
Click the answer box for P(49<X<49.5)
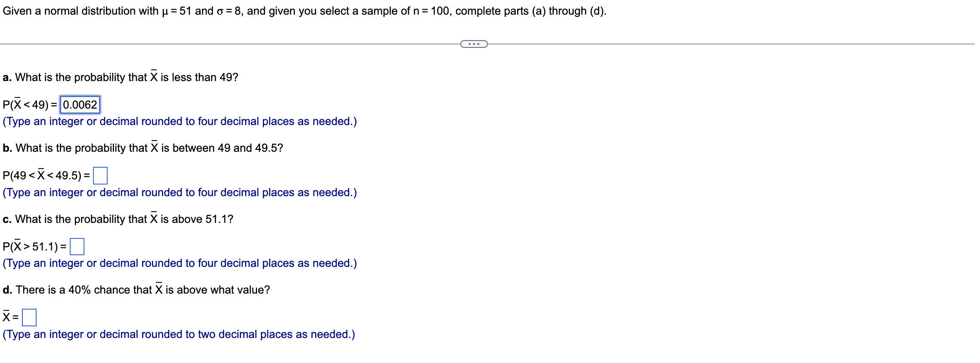point(101,175)
